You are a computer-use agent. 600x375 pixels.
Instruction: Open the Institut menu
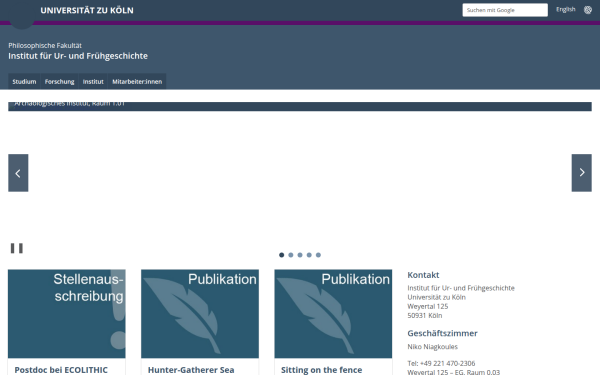click(93, 82)
